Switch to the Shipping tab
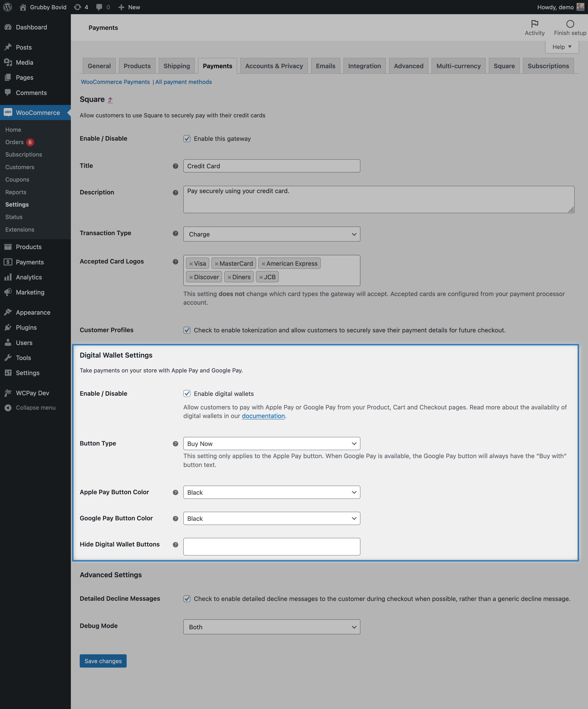Viewport: 588px width, 709px height. pyautogui.click(x=176, y=66)
